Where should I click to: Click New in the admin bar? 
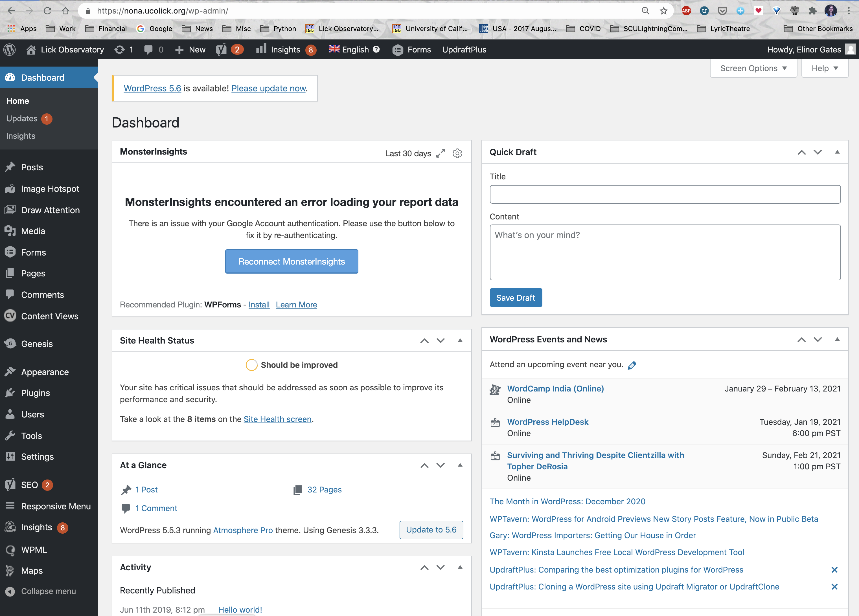[190, 50]
